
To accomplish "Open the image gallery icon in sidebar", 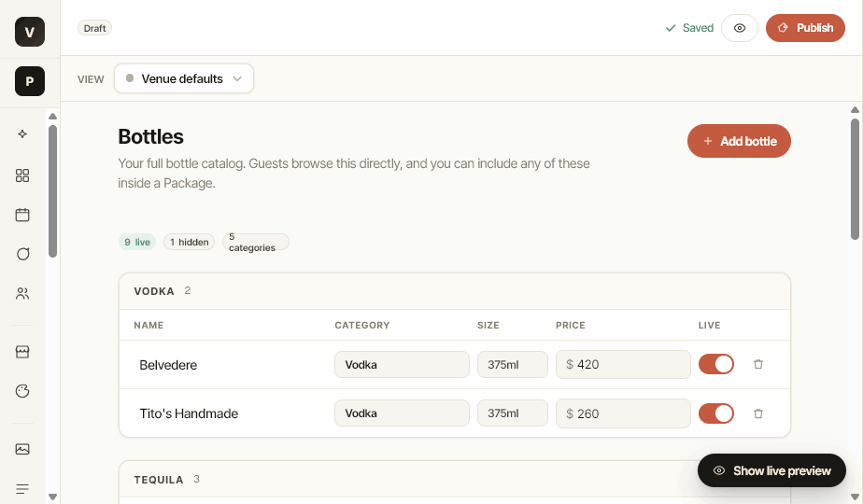I will 22,450.
